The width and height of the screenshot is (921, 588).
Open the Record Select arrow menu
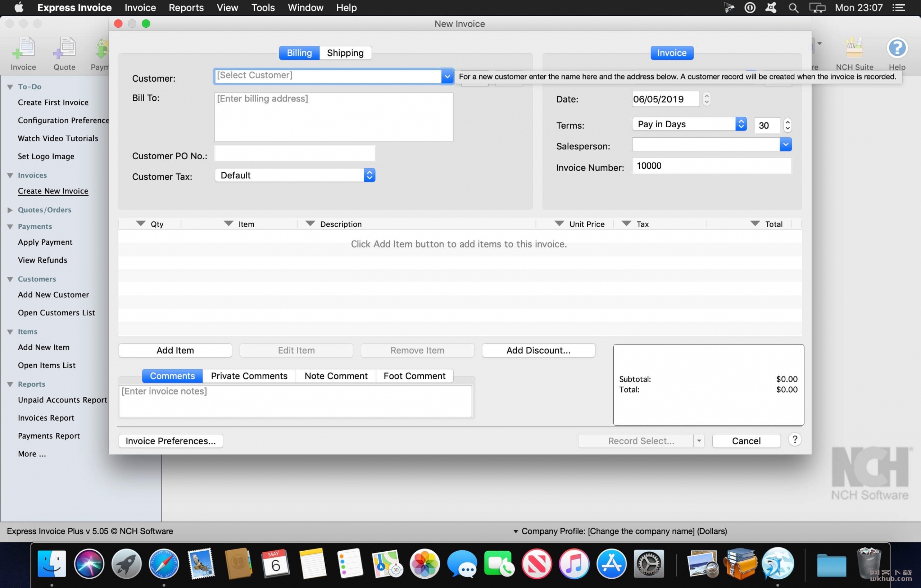pyautogui.click(x=699, y=441)
